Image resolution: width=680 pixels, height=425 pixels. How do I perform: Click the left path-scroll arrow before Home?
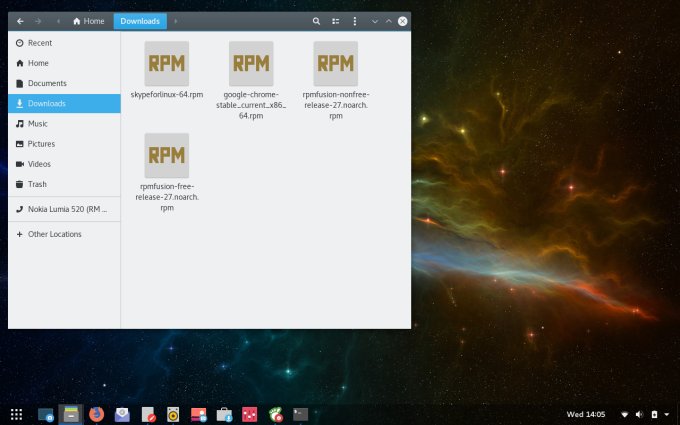click(x=58, y=21)
